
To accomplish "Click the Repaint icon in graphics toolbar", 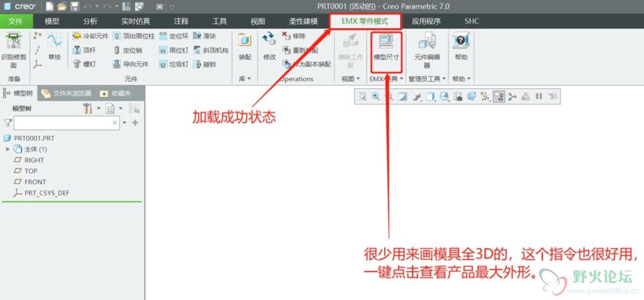I will coord(403,97).
